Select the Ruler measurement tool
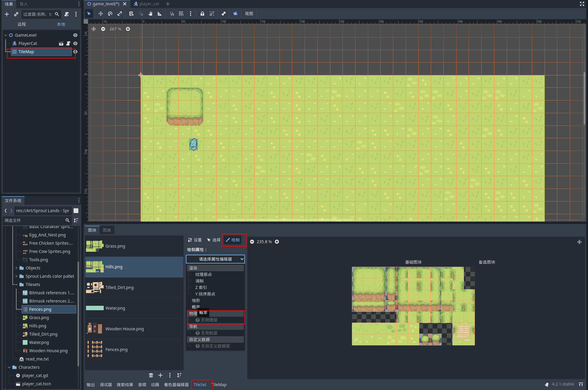Screen dimensions: 588x390 (160, 14)
